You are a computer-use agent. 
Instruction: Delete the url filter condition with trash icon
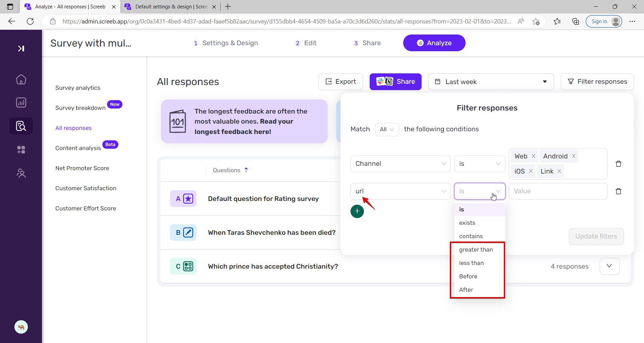pos(619,191)
